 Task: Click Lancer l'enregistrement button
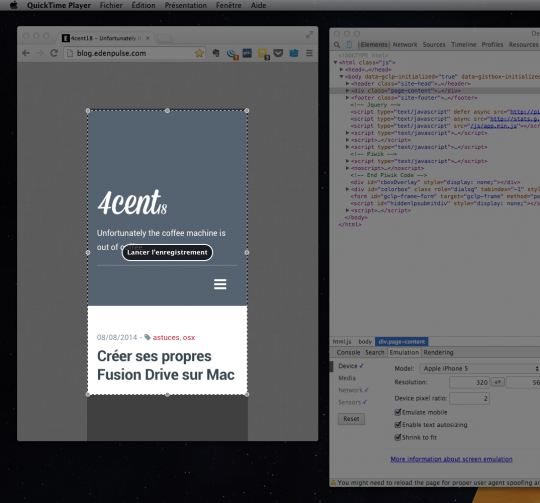click(x=167, y=252)
